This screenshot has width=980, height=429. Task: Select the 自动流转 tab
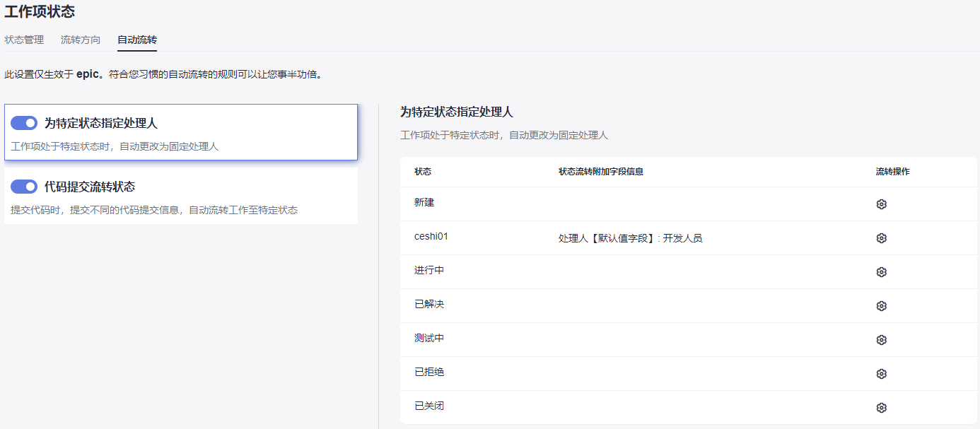coord(137,40)
